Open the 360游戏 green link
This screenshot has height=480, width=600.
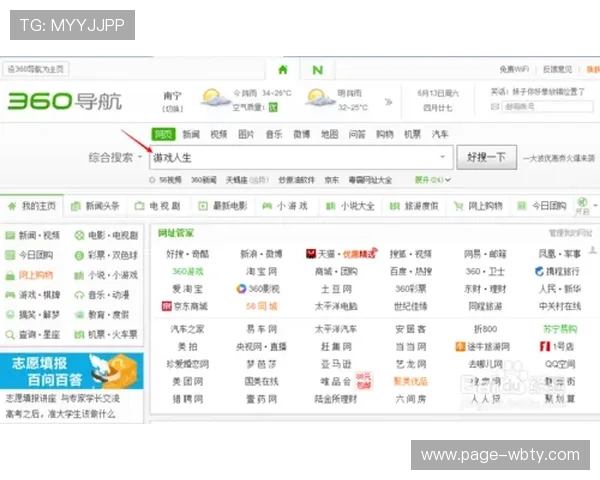pyautogui.click(x=188, y=271)
